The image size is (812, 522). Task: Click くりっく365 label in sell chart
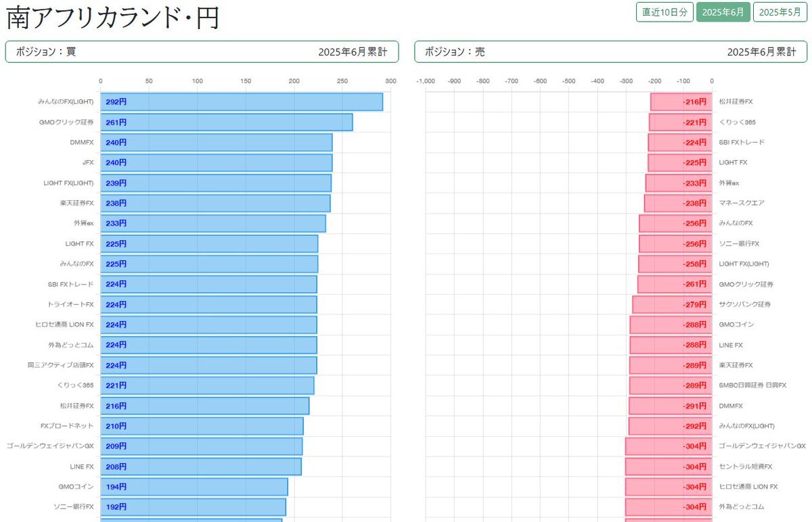click(x=738, y=122)
